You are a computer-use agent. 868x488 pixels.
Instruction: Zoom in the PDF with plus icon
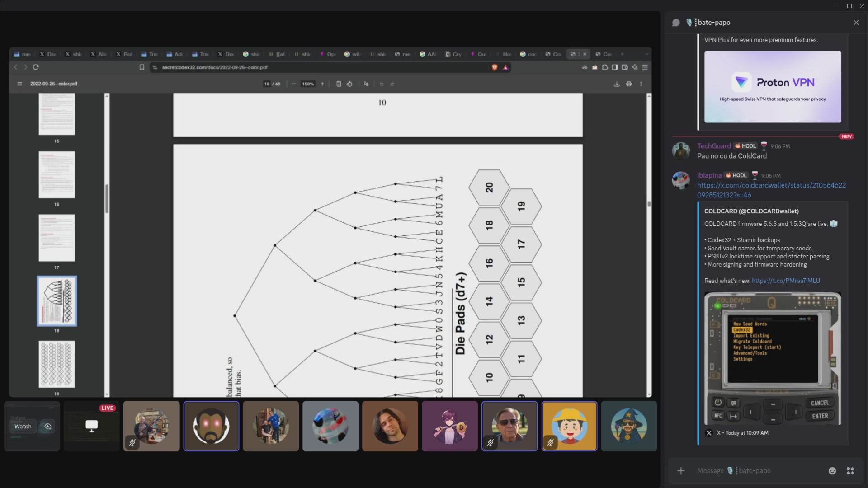click(322, 84)
